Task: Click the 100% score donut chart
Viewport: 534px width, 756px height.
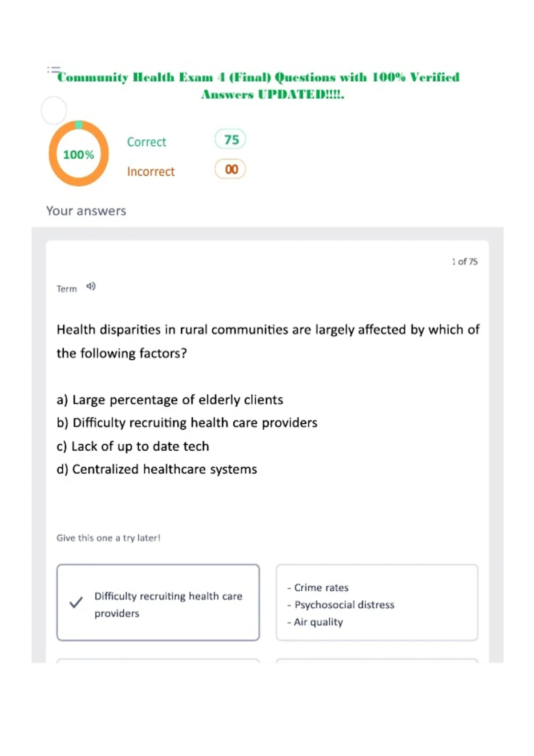Action: 79,153
